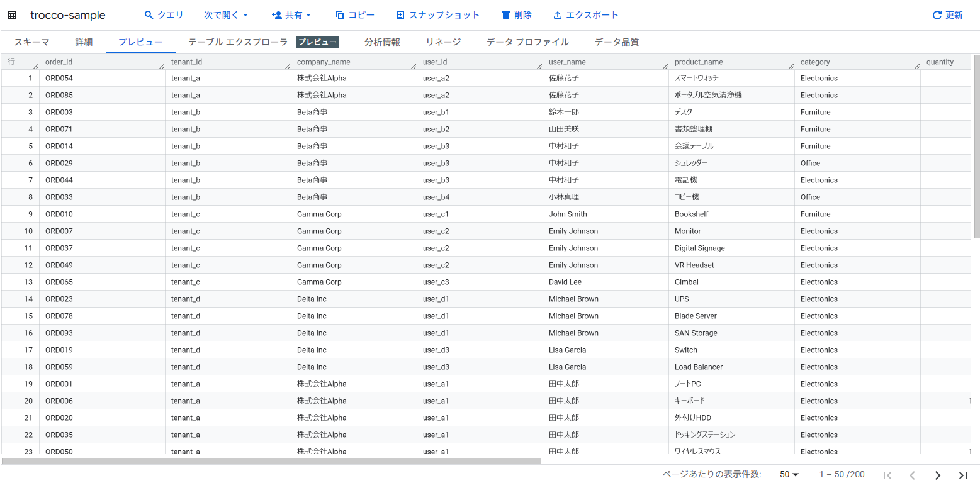Open the データ プロファイル tab
The height and width of the screenshot is (483, 980).
527,42
